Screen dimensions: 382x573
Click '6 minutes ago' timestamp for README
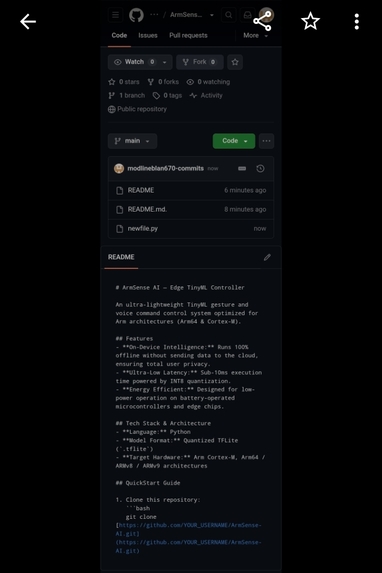[245, 190]
